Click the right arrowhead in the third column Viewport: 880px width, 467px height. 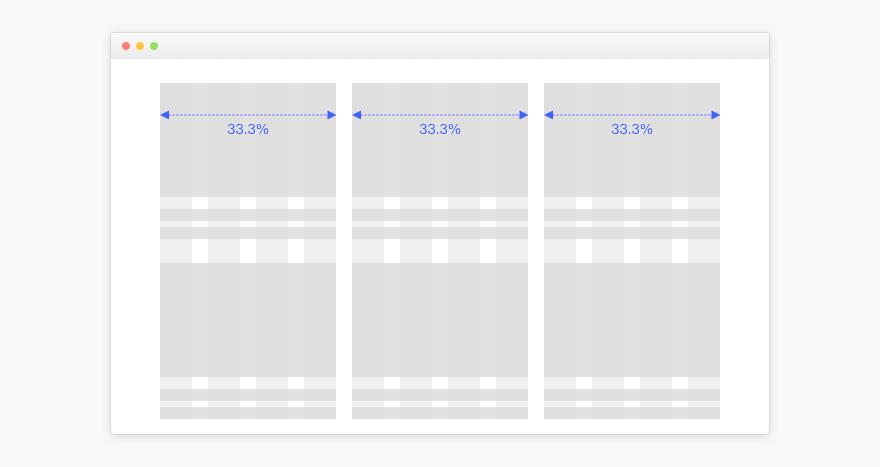(x=715, y=115)
